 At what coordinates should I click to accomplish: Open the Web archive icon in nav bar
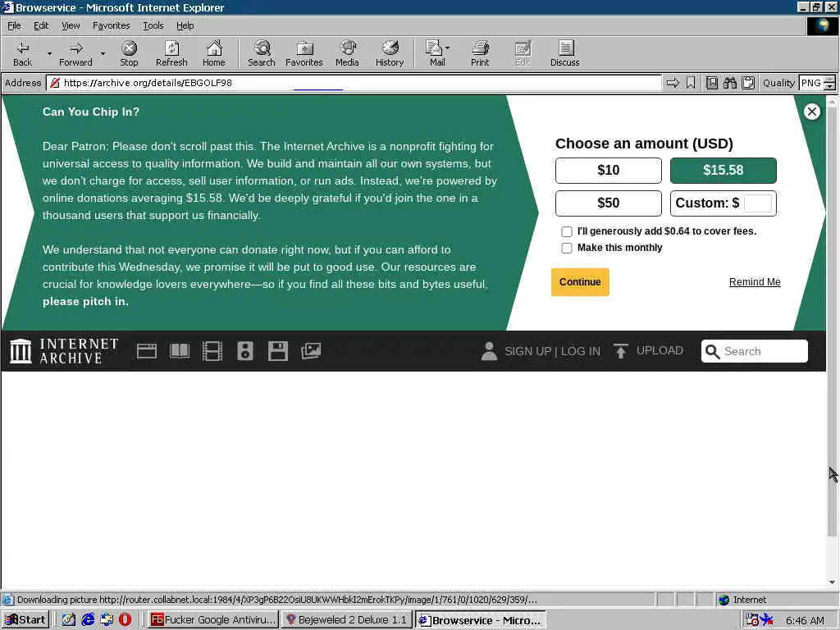click(x=147, y=351)
